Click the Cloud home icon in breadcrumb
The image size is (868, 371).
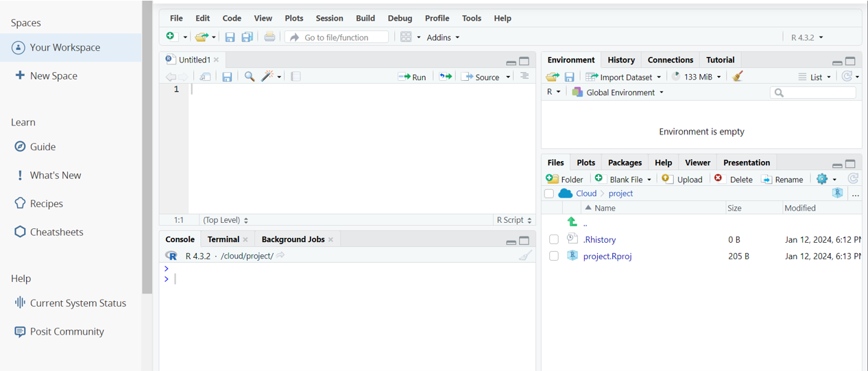pyautogui.click(x=566, y=193)
